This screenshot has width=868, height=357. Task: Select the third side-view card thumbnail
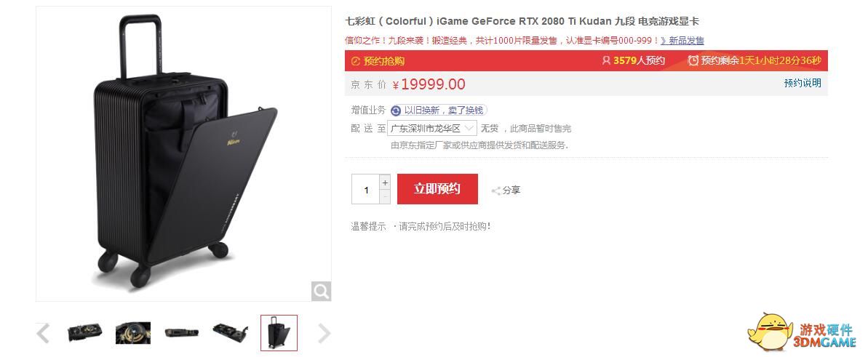click(182, 333)
